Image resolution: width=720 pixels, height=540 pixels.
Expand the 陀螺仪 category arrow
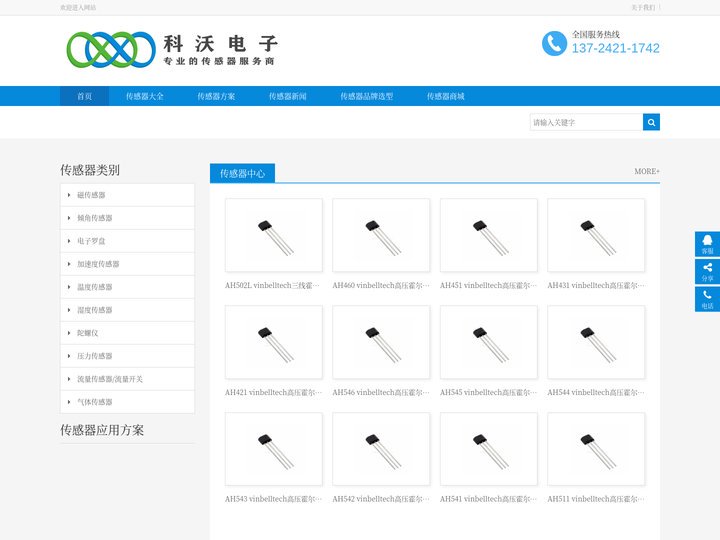[69, 333]
